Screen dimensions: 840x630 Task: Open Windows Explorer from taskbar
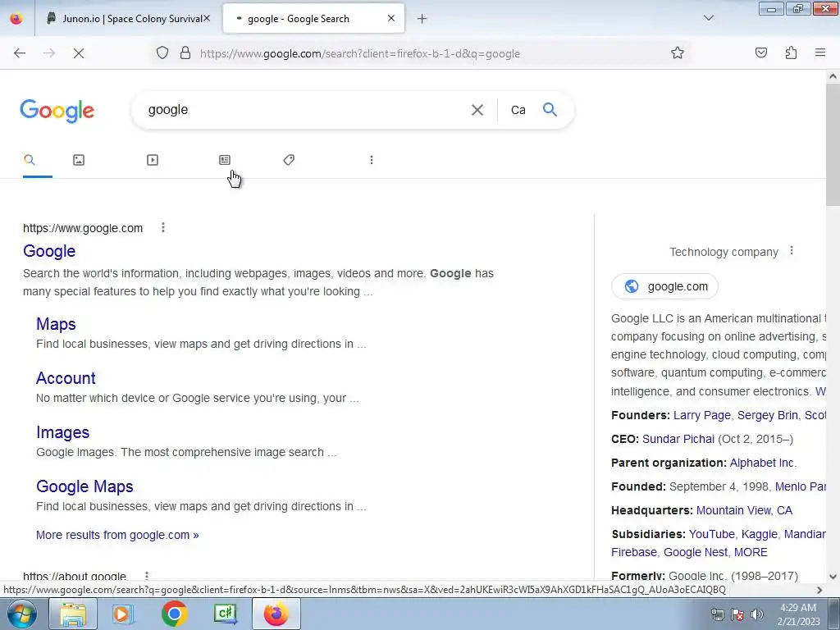coord(73,614)
